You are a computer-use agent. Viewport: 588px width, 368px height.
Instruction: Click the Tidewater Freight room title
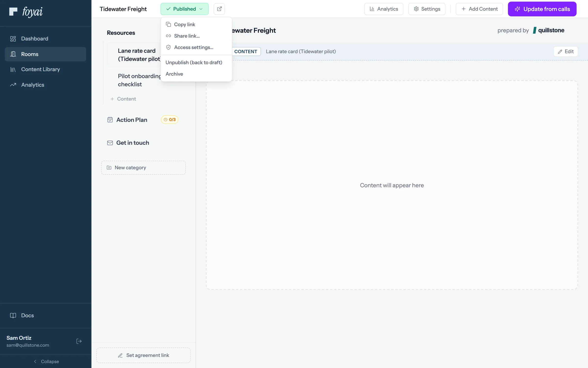tap(123, 9)
